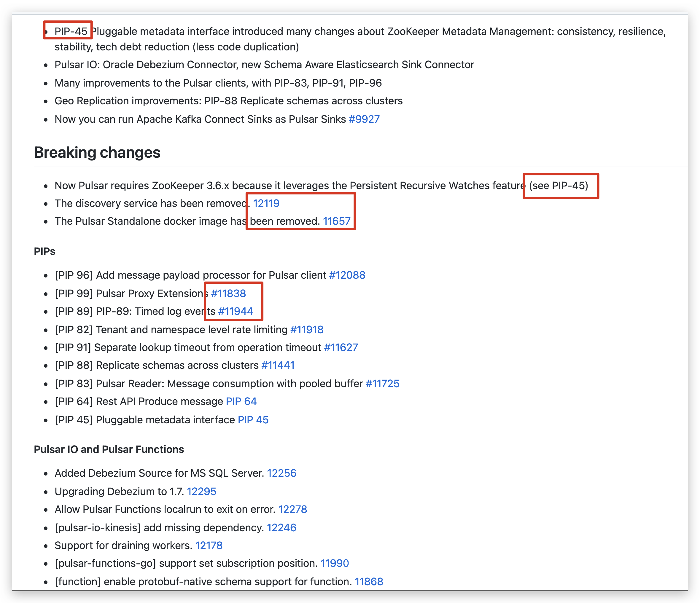Follow the #11838 Pulsar Proxy Extensions link
This screenshot has width=700, height=603.
click(x=228, y=293)
